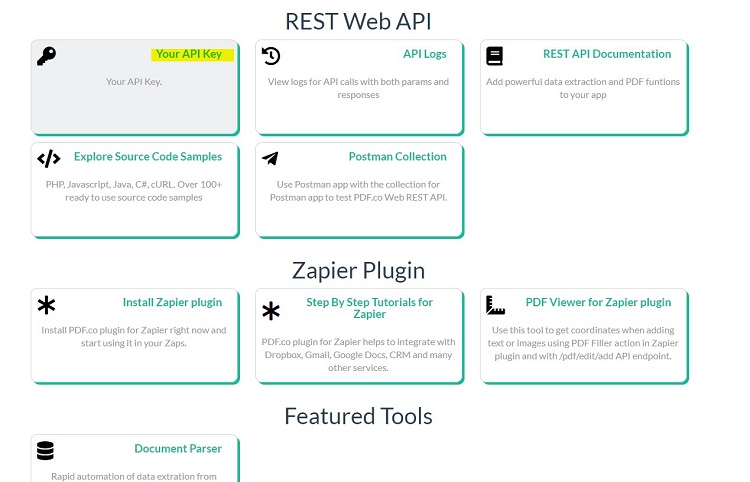Open the highlighted Your API Key link
Viewport: 750px width, 482px height.
click(189, 54)
